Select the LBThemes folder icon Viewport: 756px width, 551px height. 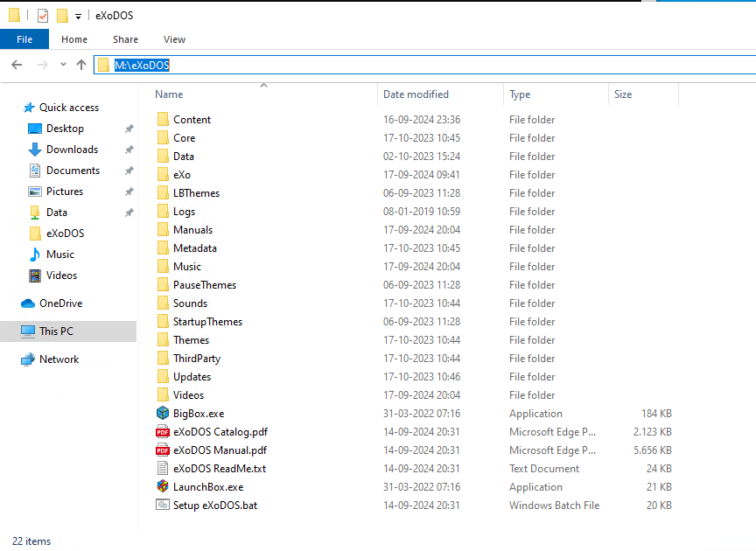[163, 192]
